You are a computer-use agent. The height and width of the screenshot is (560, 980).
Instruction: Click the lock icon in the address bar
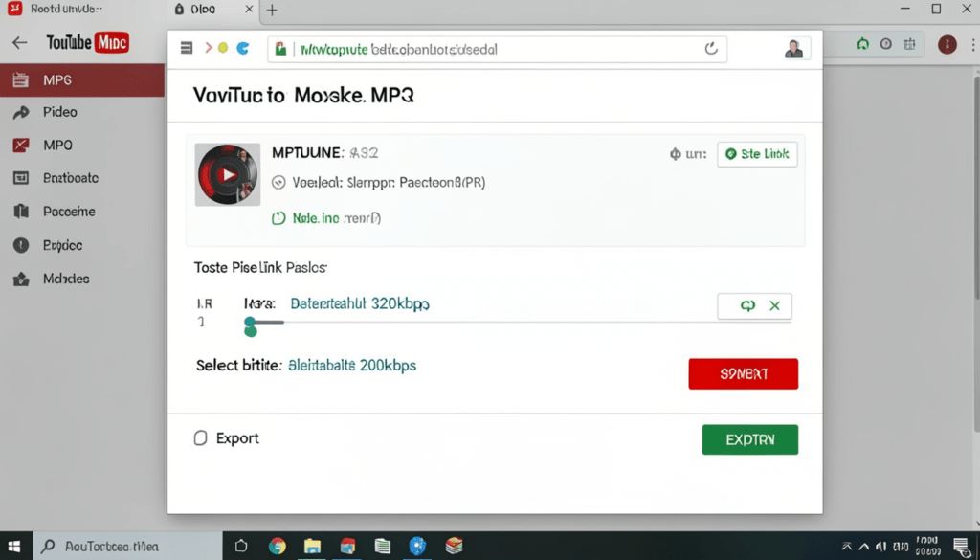[x=280, y=49]
